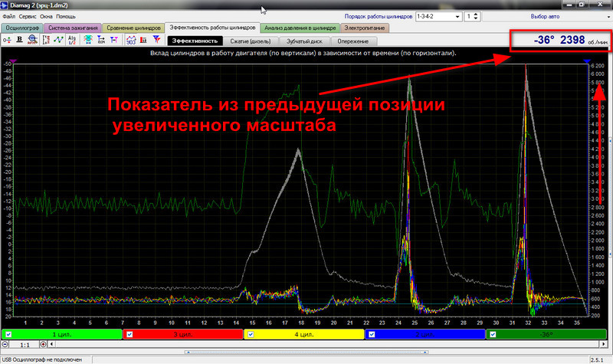This screenshot has width=613, height=364.
Task: Toggle the bold "B" line-thickness icon
Action: tap(20, 40)
